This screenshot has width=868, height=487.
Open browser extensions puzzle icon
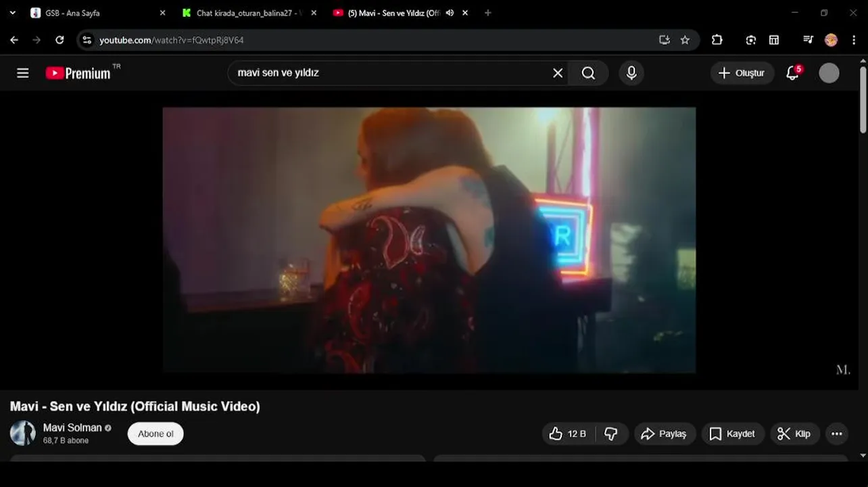coord(717,40)
